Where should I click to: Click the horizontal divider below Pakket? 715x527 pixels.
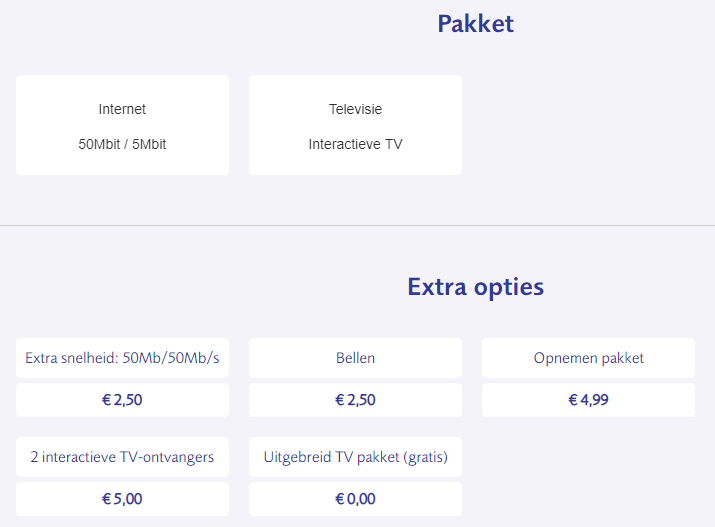[x=357, y=226]
